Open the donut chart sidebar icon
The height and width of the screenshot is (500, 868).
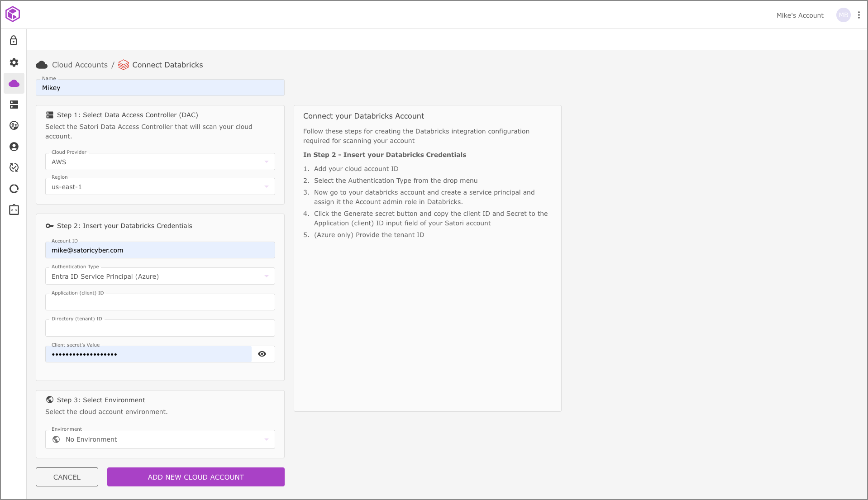coord(14,189)
